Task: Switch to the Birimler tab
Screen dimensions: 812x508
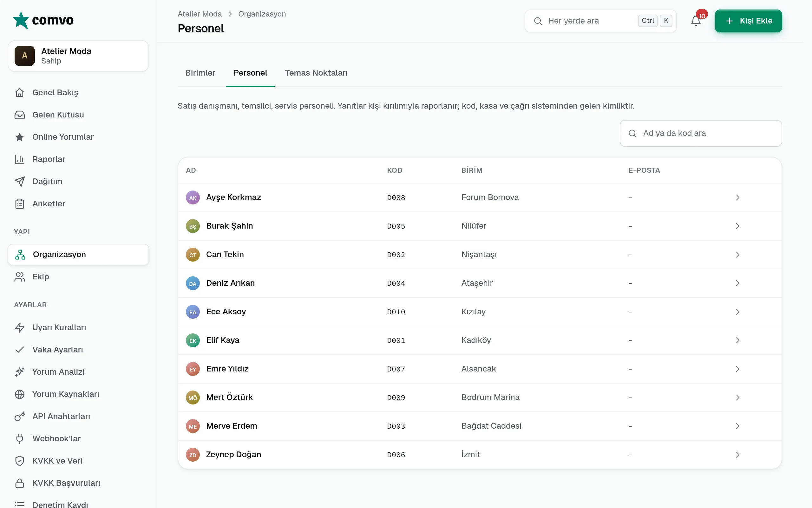Action: point(200,73)
